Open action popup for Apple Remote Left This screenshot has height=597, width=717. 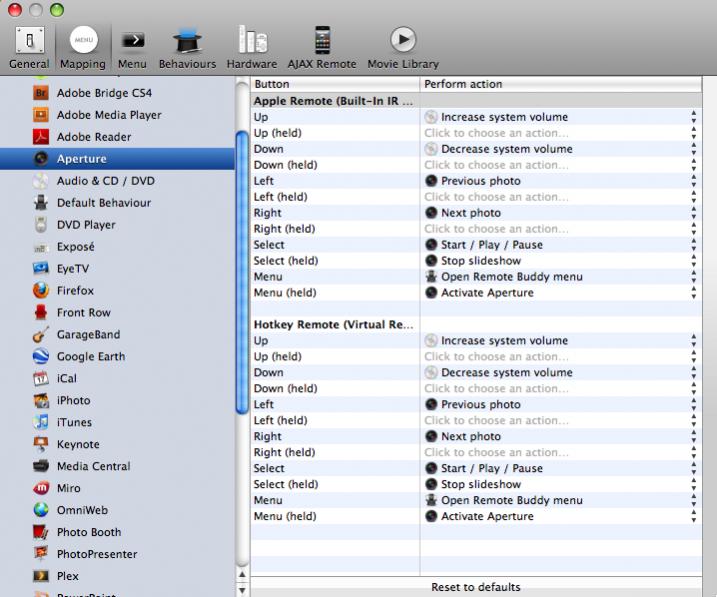[x=694, y=181]
